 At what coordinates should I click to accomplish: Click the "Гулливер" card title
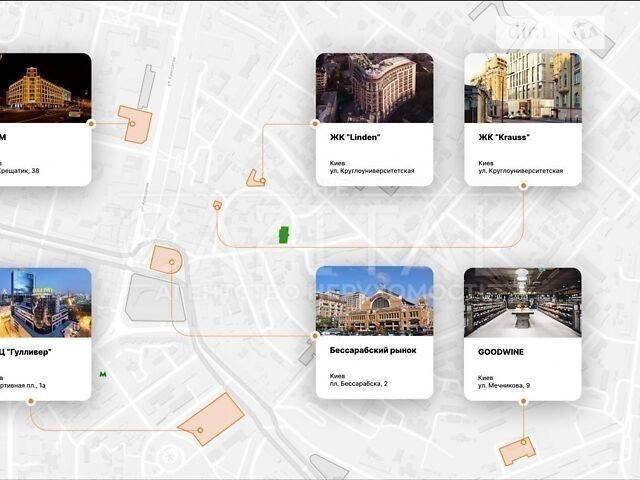[25, 352]
